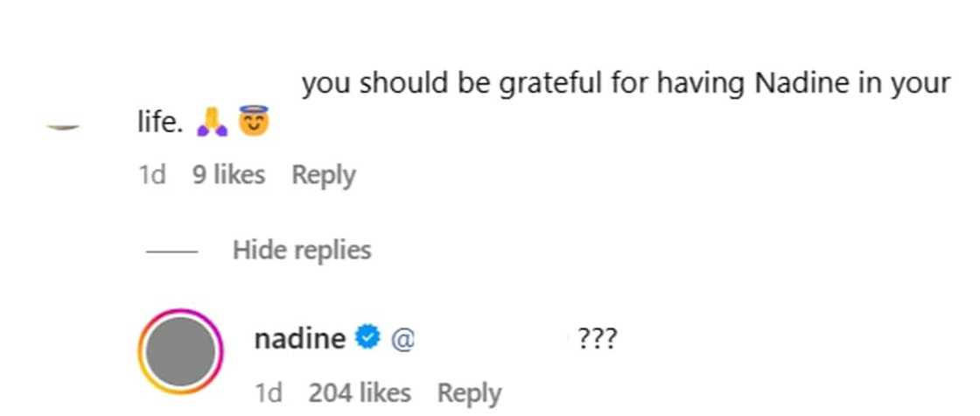Click the praying hands emoji

point(213,122)
